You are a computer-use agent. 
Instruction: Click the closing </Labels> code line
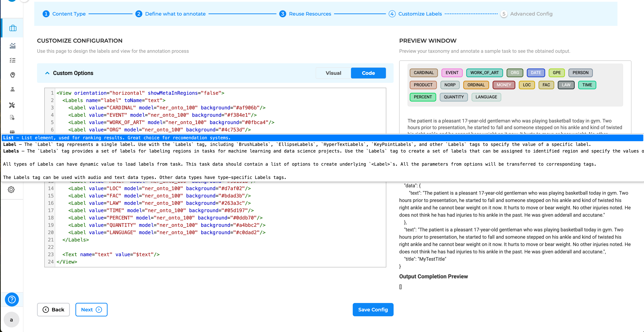point(75,240)
